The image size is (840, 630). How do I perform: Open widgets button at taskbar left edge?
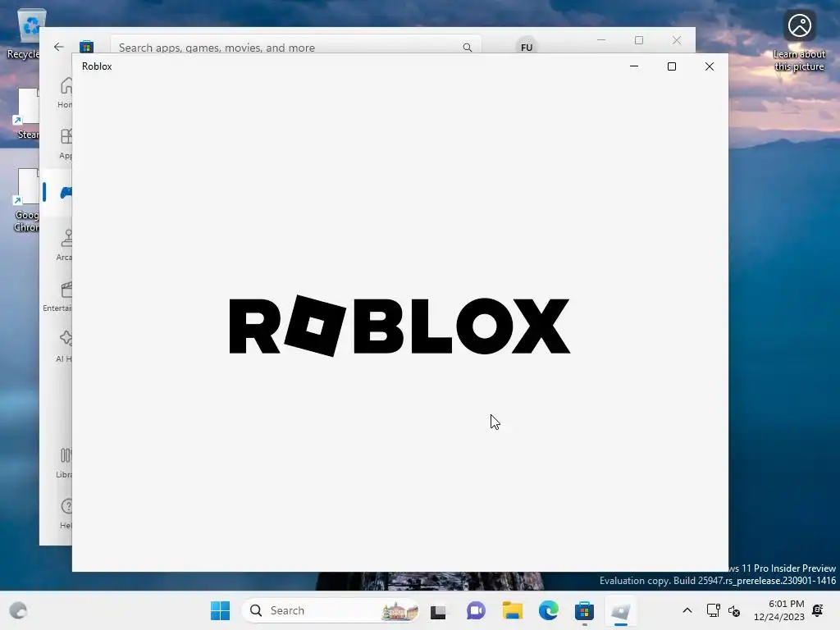tap(18, 610)
